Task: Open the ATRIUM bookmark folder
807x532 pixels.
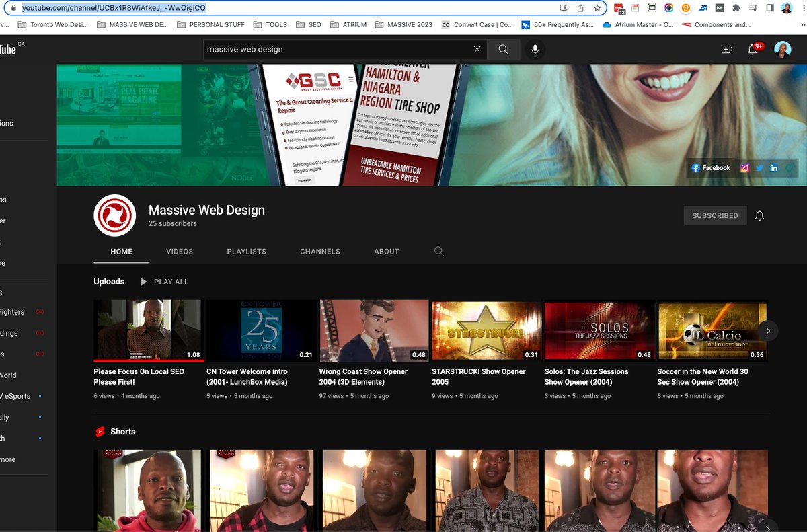Action: [348, 24]
